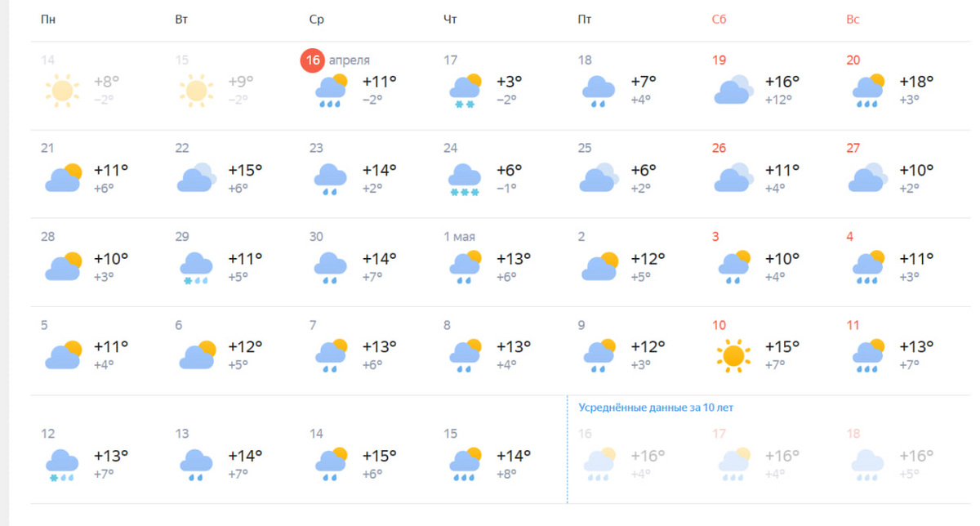Click the rain cloud icon for April 18
The image size is (980, 526).
tap(599, 91)
